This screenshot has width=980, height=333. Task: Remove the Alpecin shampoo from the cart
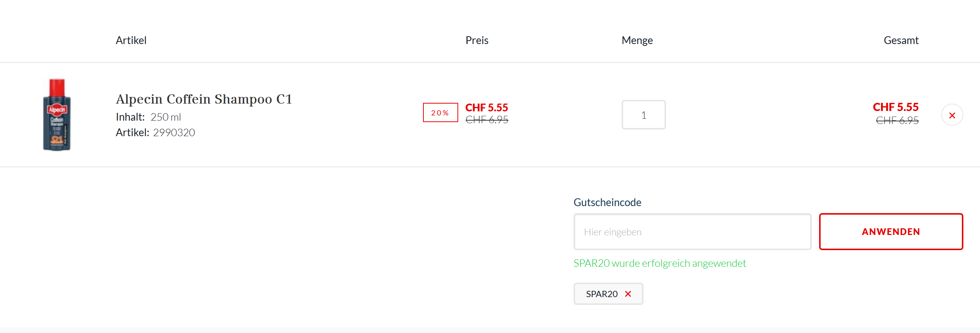pyautogui.click(x=952, y=115)
